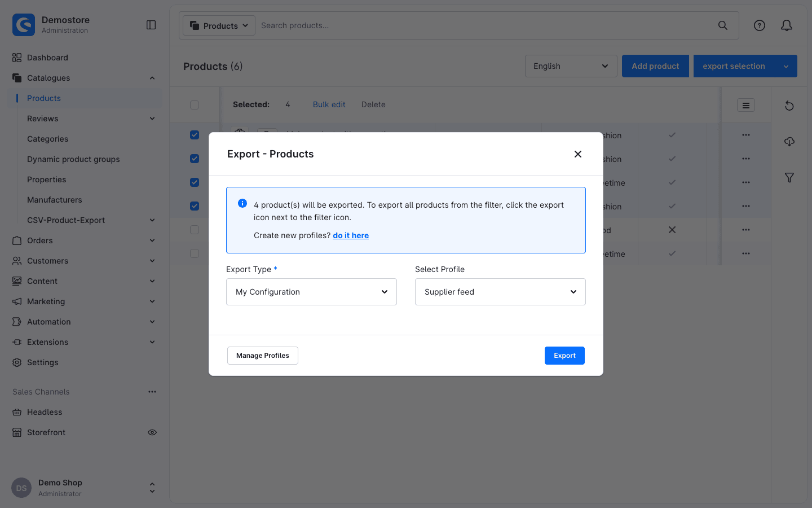Uncheck the third selected product row

click(195, 182)
